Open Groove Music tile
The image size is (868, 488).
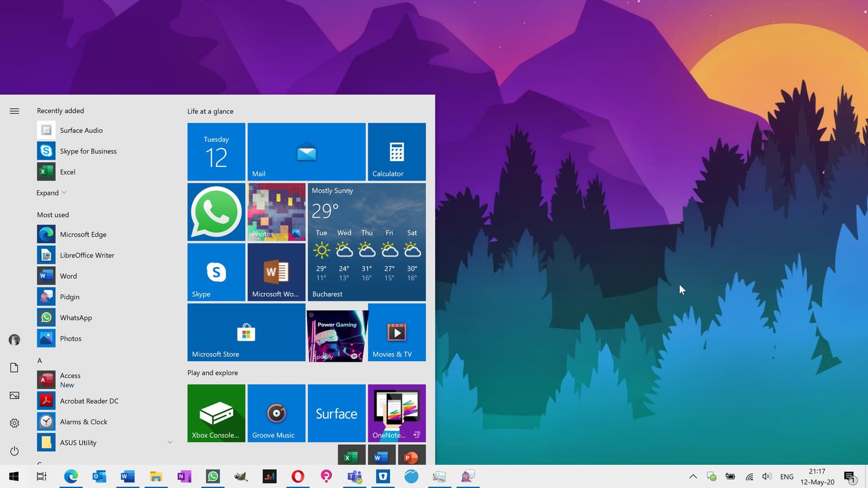point(276,413)
